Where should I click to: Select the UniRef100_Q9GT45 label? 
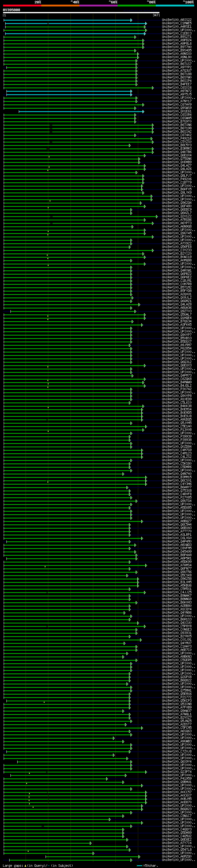coord(177,233)
